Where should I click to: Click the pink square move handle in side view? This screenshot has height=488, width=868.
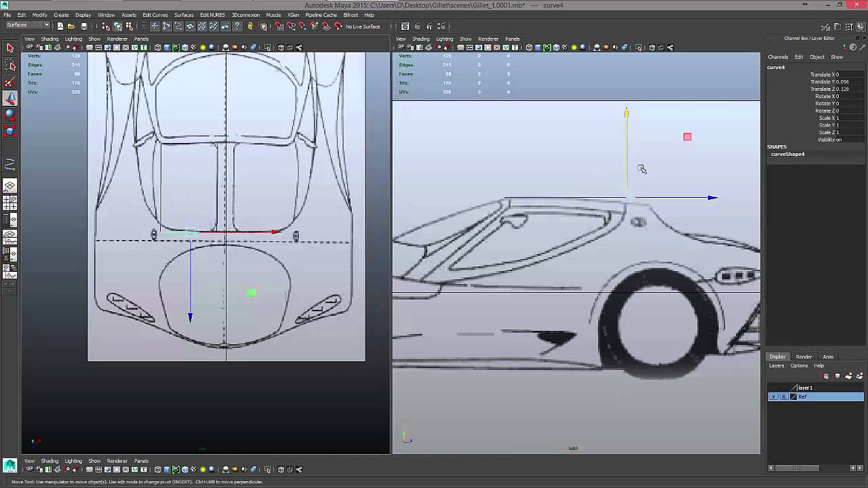(x=688, y=137)
